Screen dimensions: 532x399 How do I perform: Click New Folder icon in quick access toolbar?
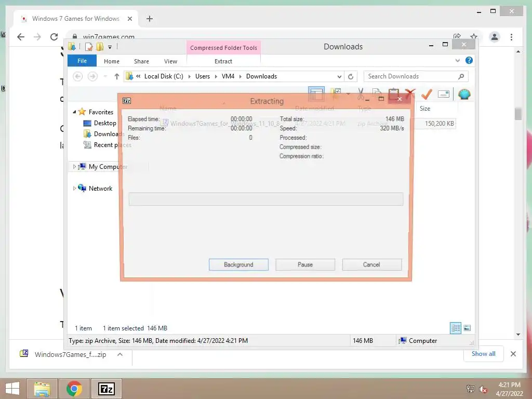(100, 47)
